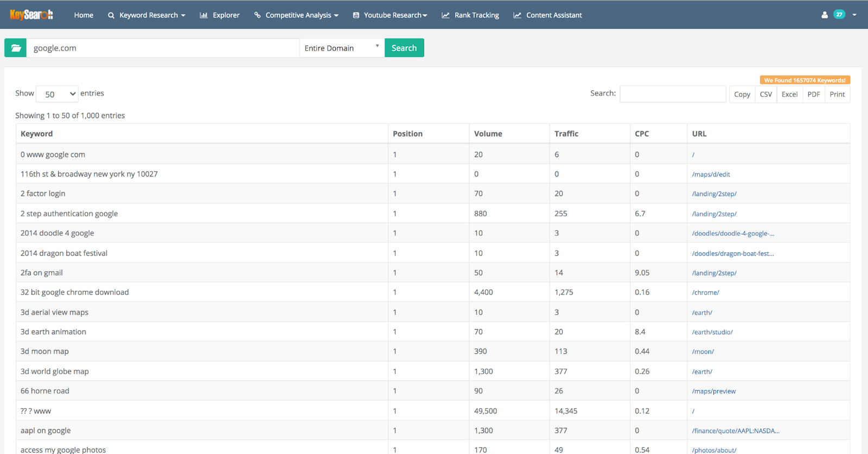Open the user account icon
The width and height of the screenshot is (868, 454).
pyautogui.click(x=825, y=15)
